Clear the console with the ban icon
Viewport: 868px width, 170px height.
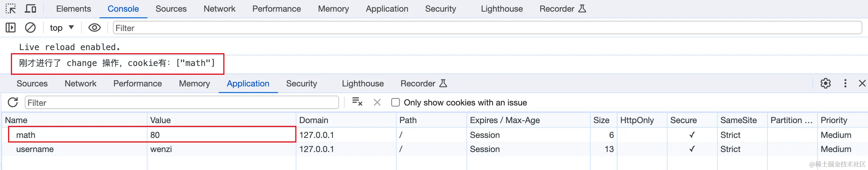tap(30, 28)
